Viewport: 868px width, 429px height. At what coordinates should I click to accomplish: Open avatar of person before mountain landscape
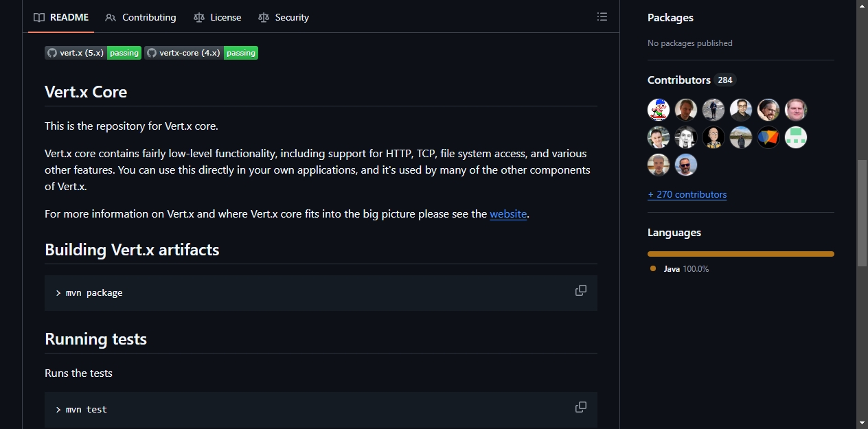pyautogui.click(x=741, y=137)
